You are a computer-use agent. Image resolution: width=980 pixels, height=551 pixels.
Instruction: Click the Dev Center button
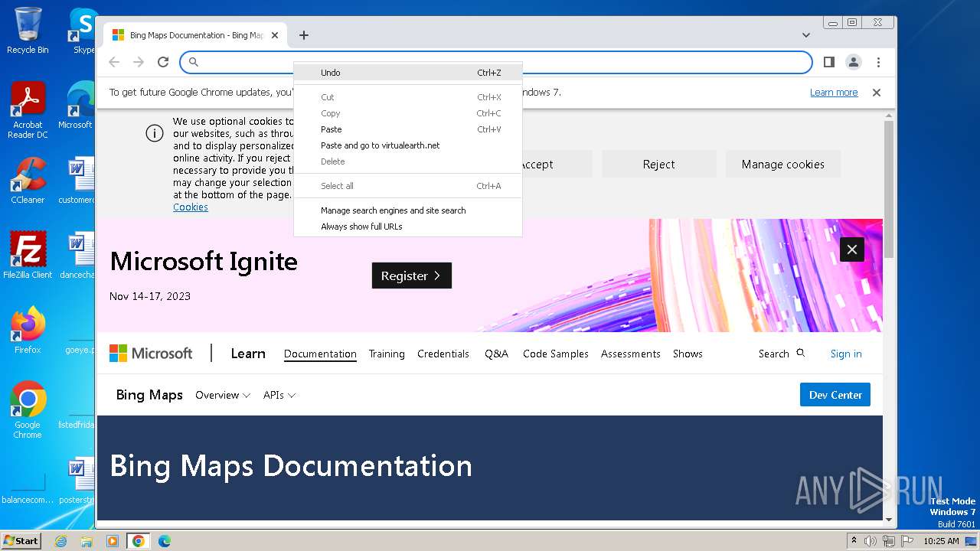[x=835, y=395]
